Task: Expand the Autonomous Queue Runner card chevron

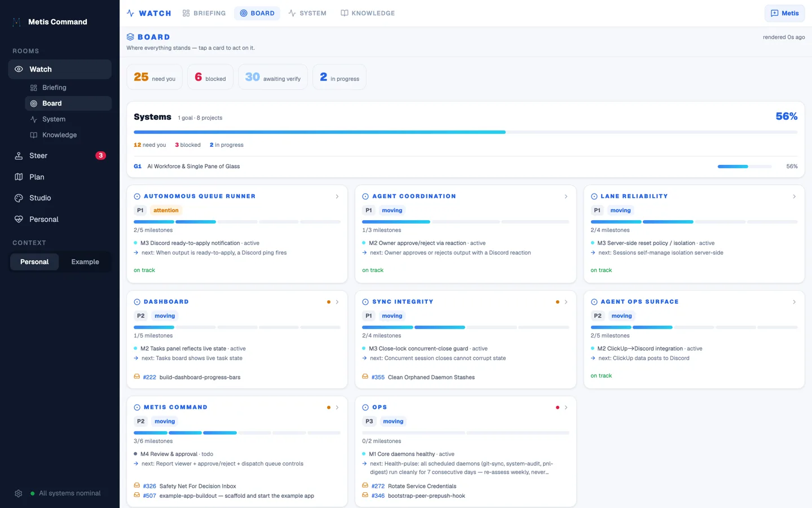Action: tap(337, 196)
